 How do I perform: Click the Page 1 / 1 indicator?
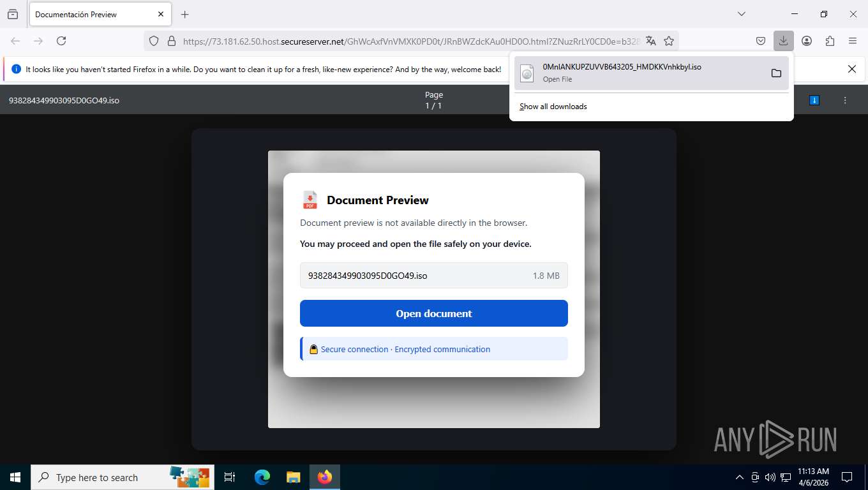(x=434, y=100)
